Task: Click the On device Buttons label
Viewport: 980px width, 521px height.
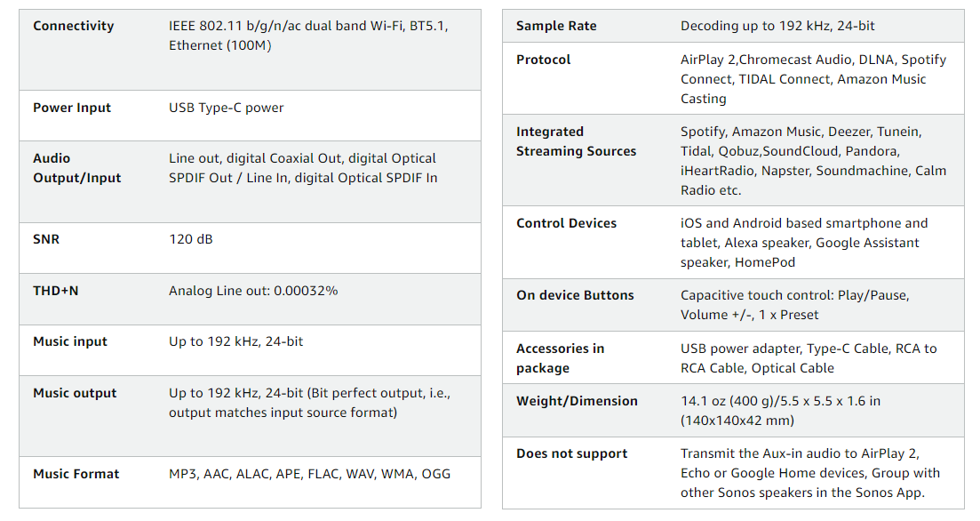Action: click(575, 295)
